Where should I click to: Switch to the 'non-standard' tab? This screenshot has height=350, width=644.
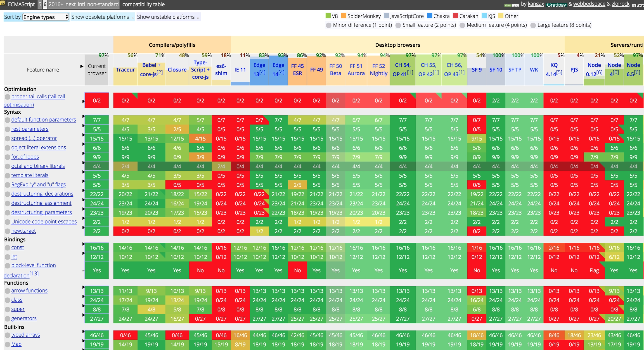[103, 4]
